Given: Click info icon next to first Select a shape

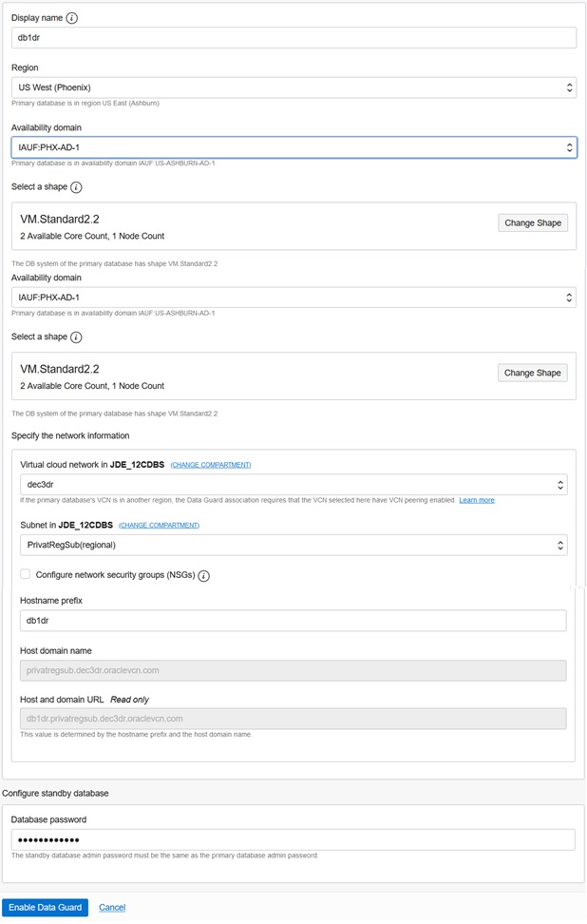Looking at the screenshot, I should [x=76, y=187].
